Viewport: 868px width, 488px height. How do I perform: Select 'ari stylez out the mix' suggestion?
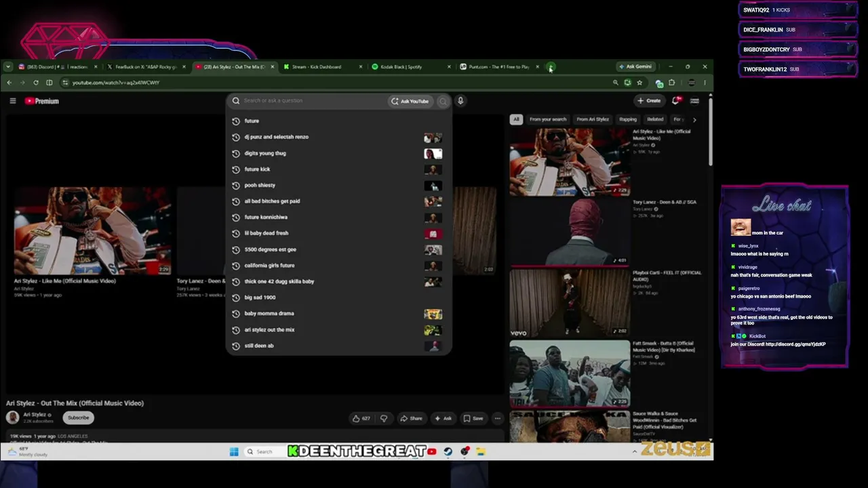(x=338, y=330)
